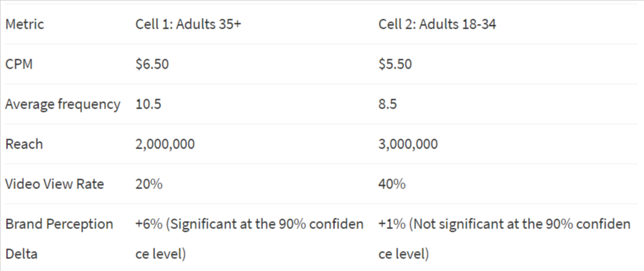Select the '+6% (Significant at the 90%' text
The height and width of the screenshot is (271, 644).
[220, 224]
